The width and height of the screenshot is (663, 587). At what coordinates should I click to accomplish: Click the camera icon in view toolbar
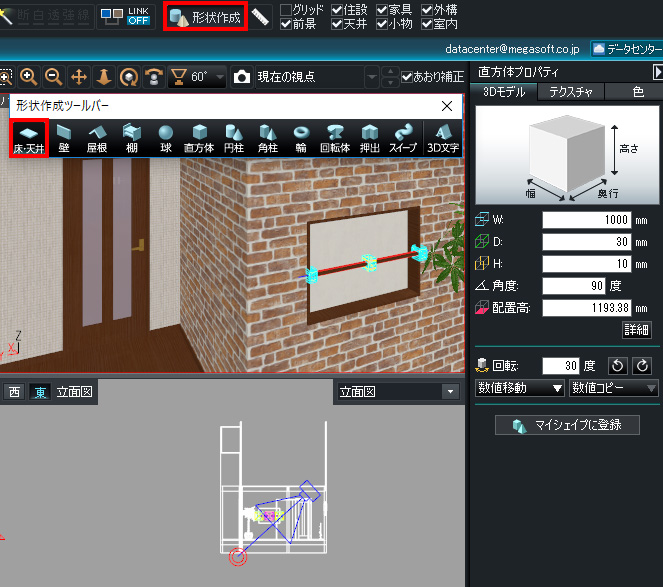click(242, 77)
